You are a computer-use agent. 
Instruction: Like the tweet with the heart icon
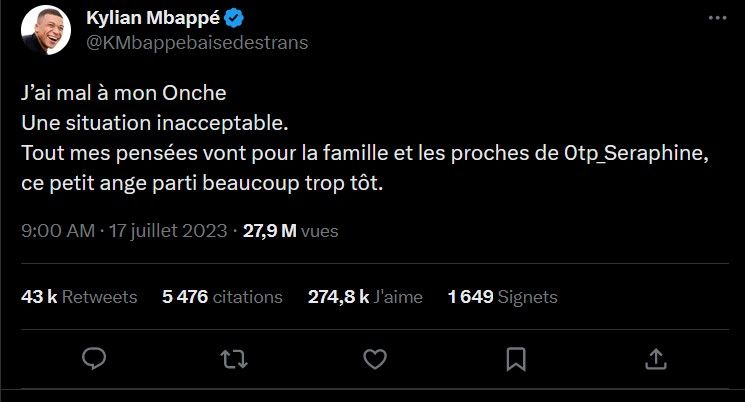coord(374,357)
